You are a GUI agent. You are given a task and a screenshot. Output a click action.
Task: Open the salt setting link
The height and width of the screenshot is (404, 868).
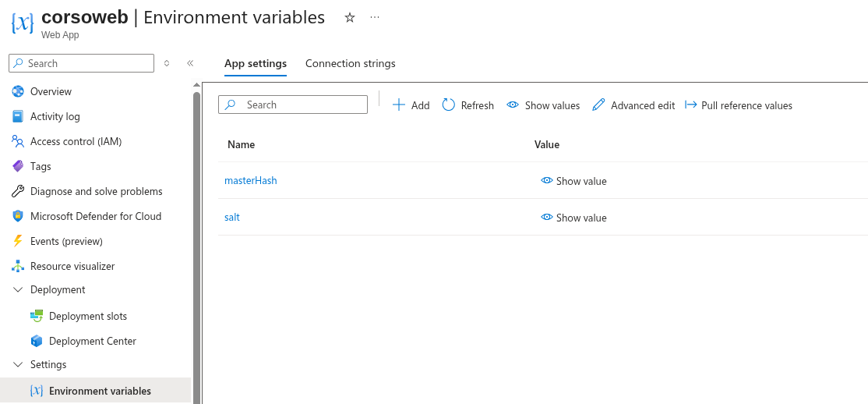pyautogui.click(x=232, y=218)
